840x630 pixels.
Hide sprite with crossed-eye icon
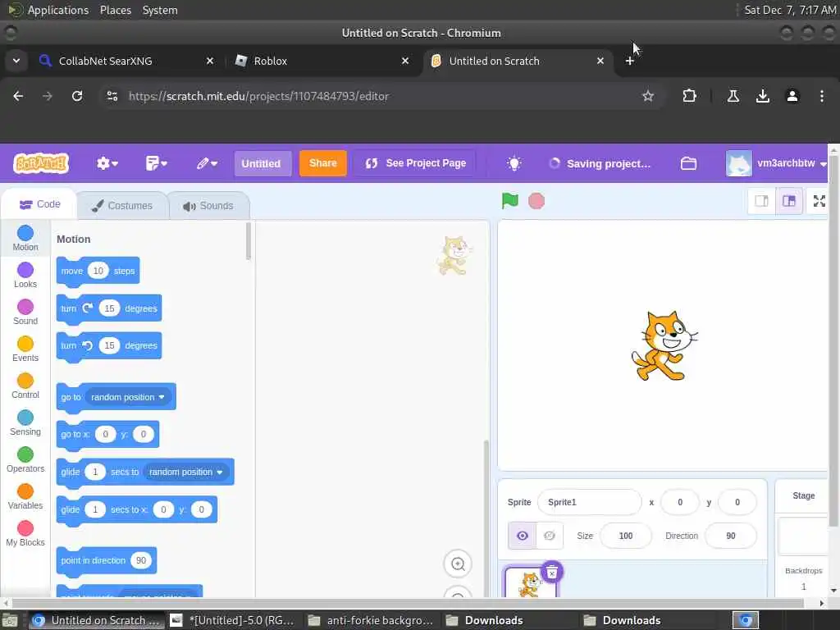click(x=549, y=536)
